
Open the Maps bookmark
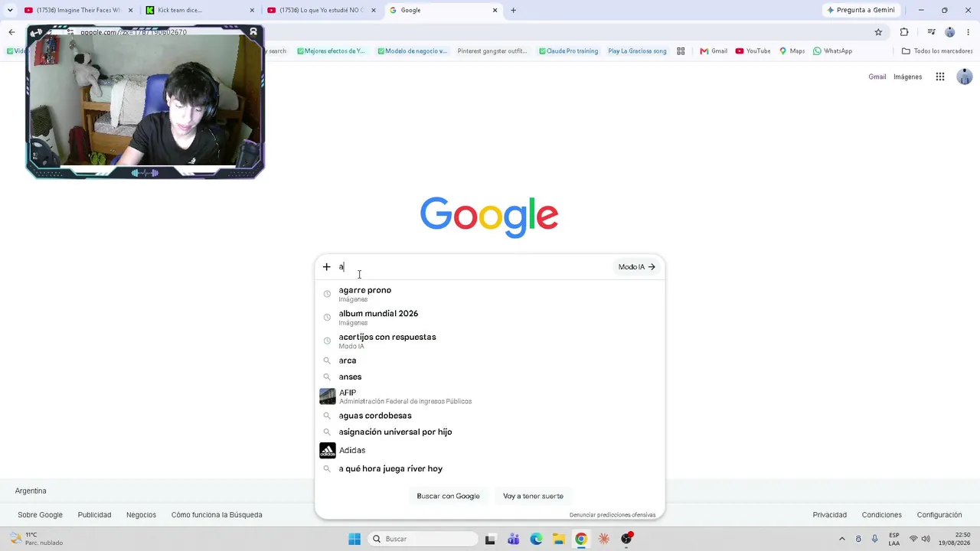click(792, 51)
